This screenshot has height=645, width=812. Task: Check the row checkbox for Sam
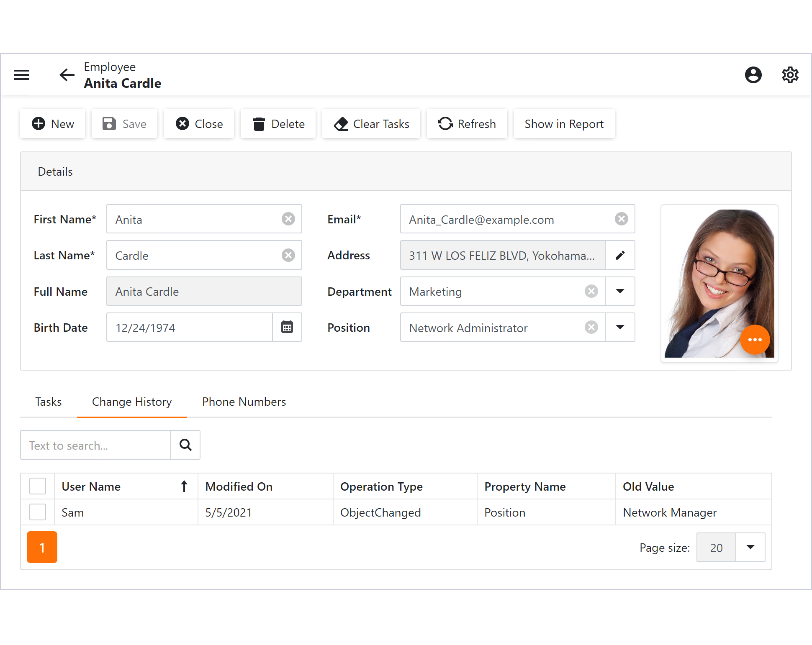tap(38, 512)
